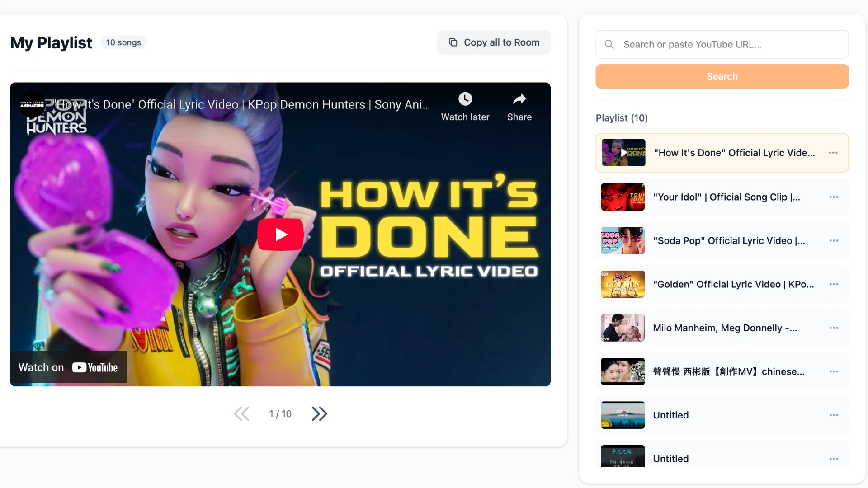This screenshot has height=488, width=868.
Task: Open Watch on YouTube link
Action: [69, 367]
